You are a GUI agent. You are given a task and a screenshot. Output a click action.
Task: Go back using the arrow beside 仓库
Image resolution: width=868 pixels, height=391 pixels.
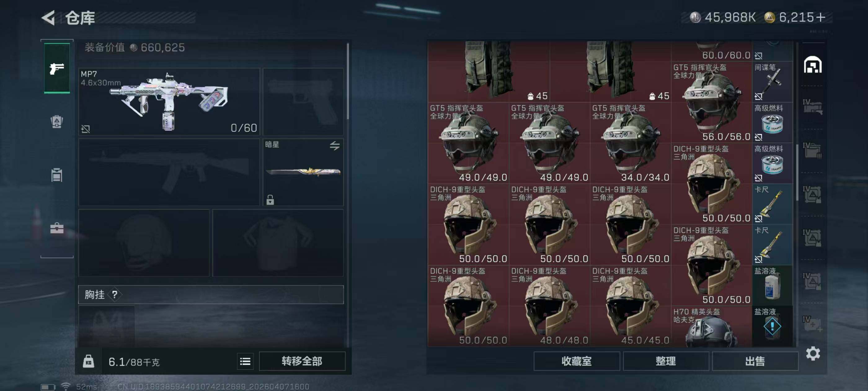pos(49,18)
